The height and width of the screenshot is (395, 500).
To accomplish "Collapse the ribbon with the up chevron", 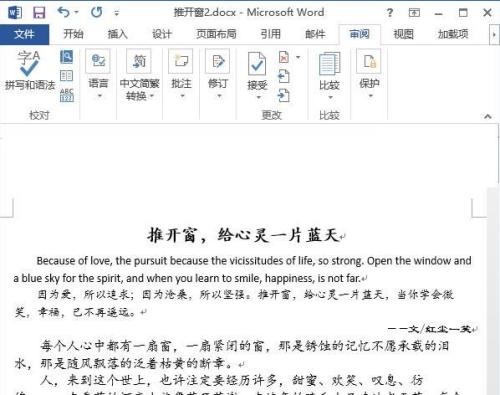I will [488, 116].
